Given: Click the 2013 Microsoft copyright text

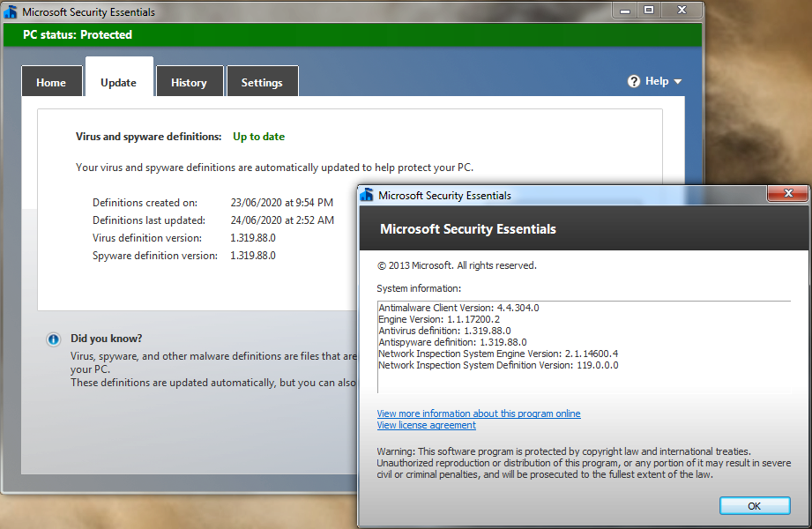Looking at the screenshot, I should click(457, 265).
